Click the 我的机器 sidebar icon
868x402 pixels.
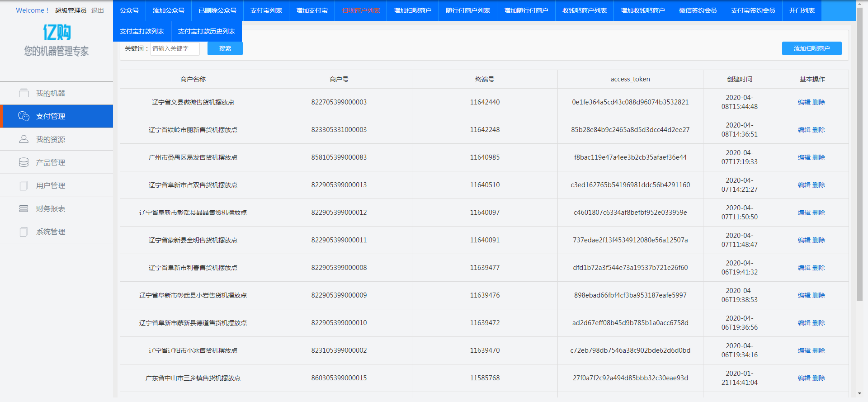(24, 93)
